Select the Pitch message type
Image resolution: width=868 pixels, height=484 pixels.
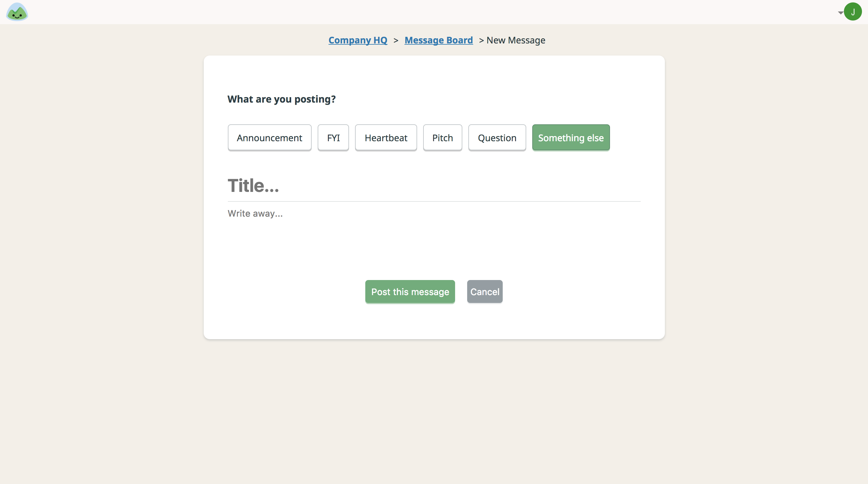[443, 138]
